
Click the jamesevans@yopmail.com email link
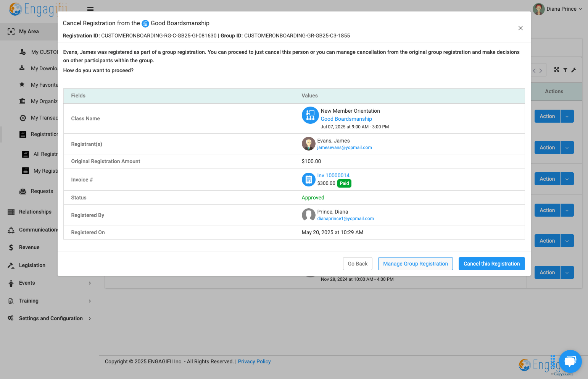pyautogui.click(x=345, y=147)
